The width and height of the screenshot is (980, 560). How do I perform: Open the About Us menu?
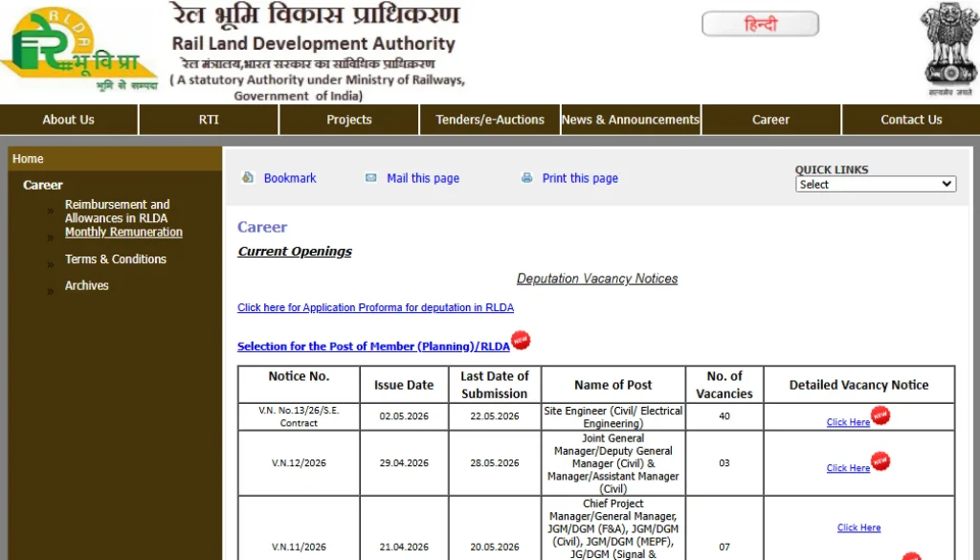coord(69,120)
